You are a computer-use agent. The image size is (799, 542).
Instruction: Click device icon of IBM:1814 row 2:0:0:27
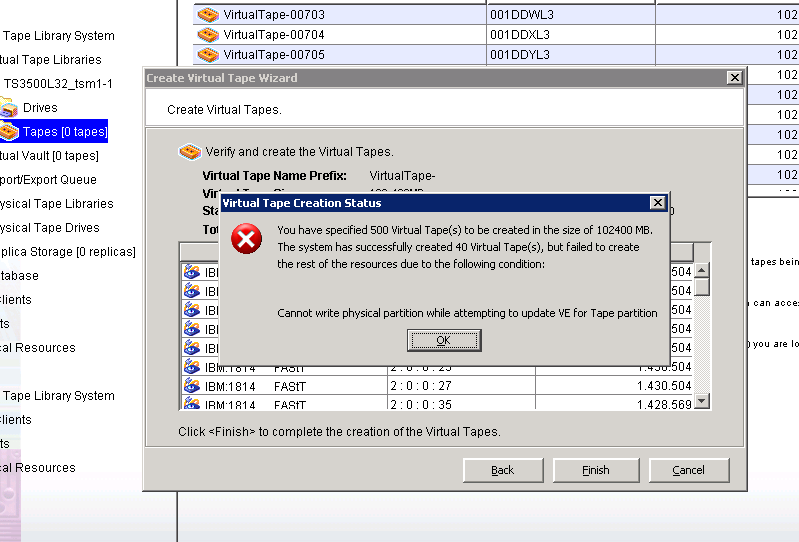192,386
